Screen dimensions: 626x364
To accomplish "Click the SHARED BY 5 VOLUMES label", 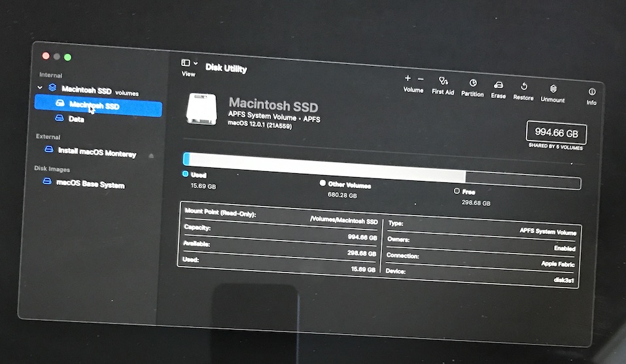I will [555, 146].
